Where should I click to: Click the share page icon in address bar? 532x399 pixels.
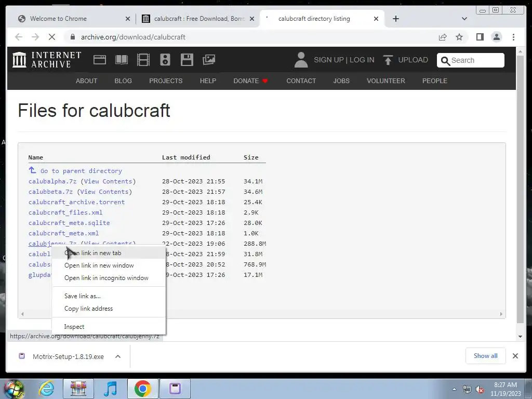(x=443, y=37)
